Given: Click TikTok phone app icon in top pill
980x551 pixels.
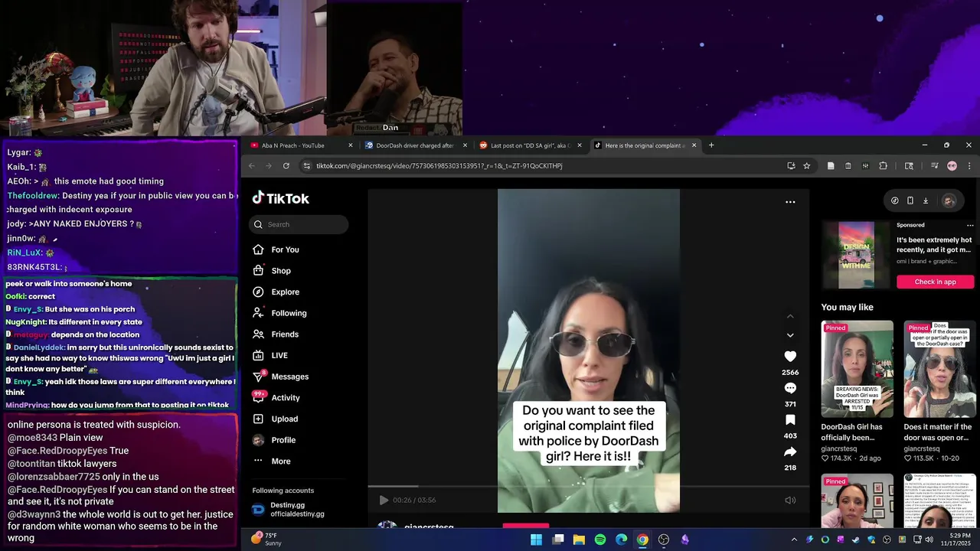Looking at the screenshot, I should click(x=910, y=201).
